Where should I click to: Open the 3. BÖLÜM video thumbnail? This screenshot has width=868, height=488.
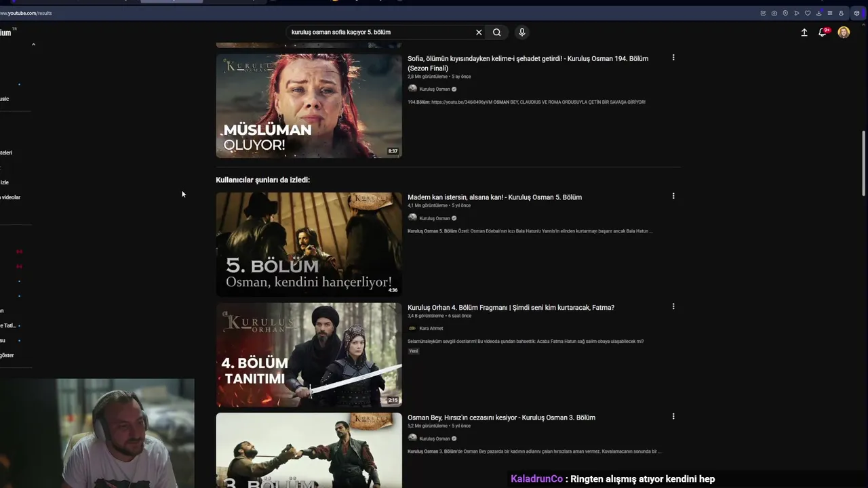(x=309, y=451)
